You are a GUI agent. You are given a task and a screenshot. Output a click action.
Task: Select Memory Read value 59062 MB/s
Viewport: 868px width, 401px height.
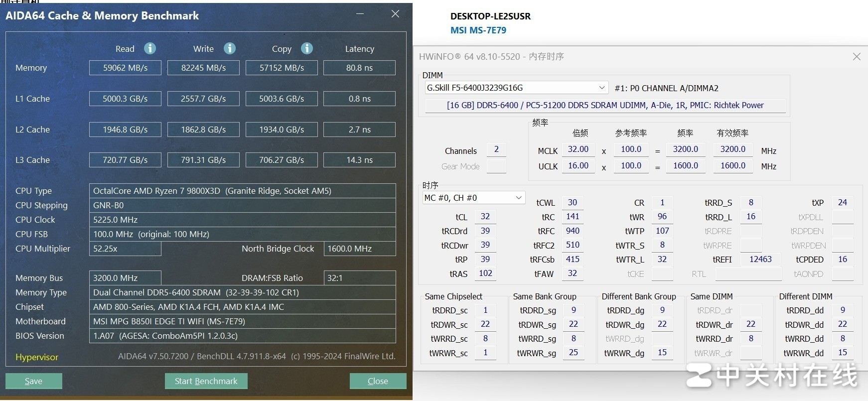click(x=125, y=68)
